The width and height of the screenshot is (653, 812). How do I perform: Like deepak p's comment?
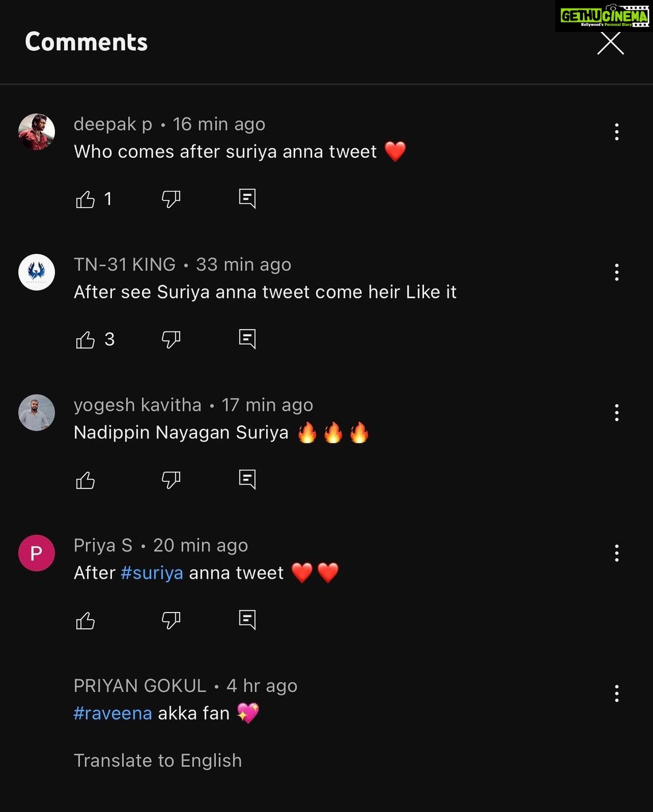tap(85, 199)
